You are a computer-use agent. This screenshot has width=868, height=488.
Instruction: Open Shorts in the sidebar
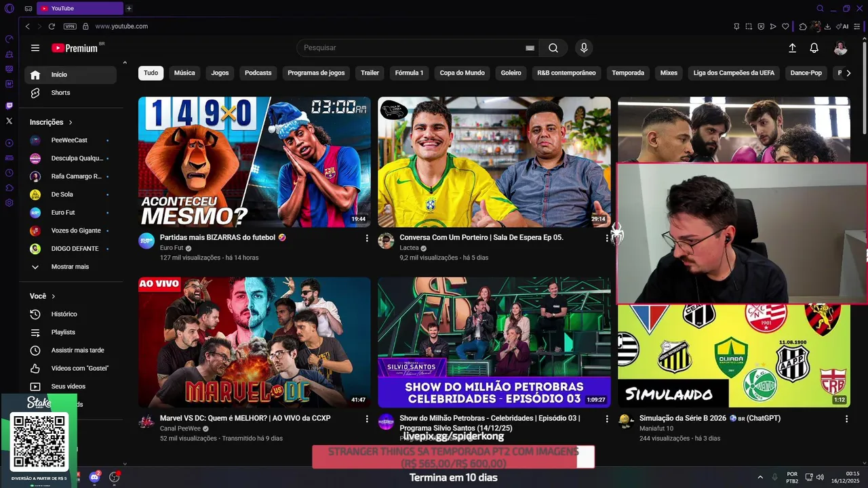point(71,93)
